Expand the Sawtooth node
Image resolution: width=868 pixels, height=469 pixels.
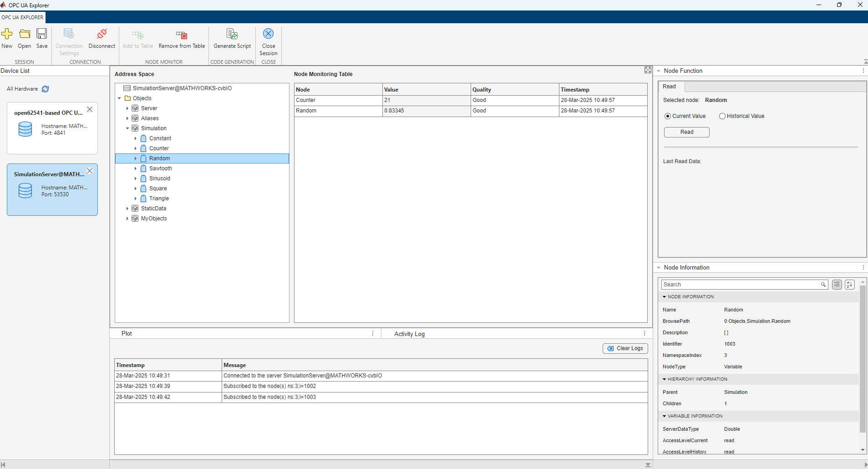coord(135,168)
